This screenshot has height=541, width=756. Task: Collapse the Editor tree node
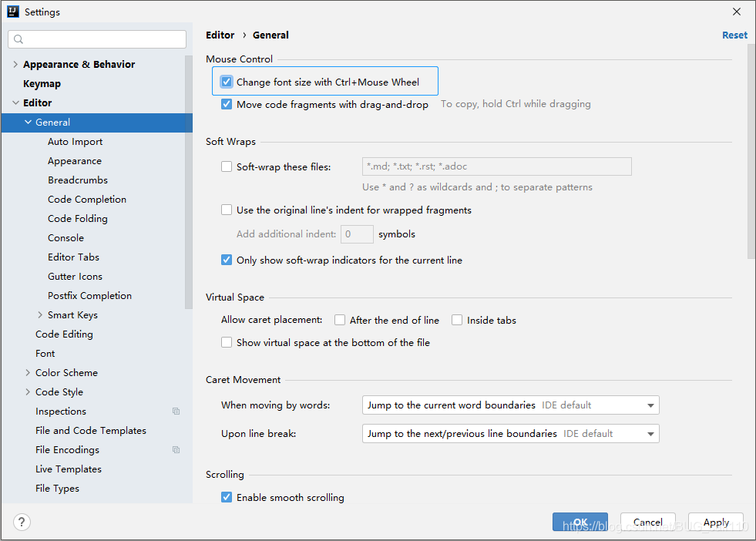pyautogui.click(x=17, y=102)
